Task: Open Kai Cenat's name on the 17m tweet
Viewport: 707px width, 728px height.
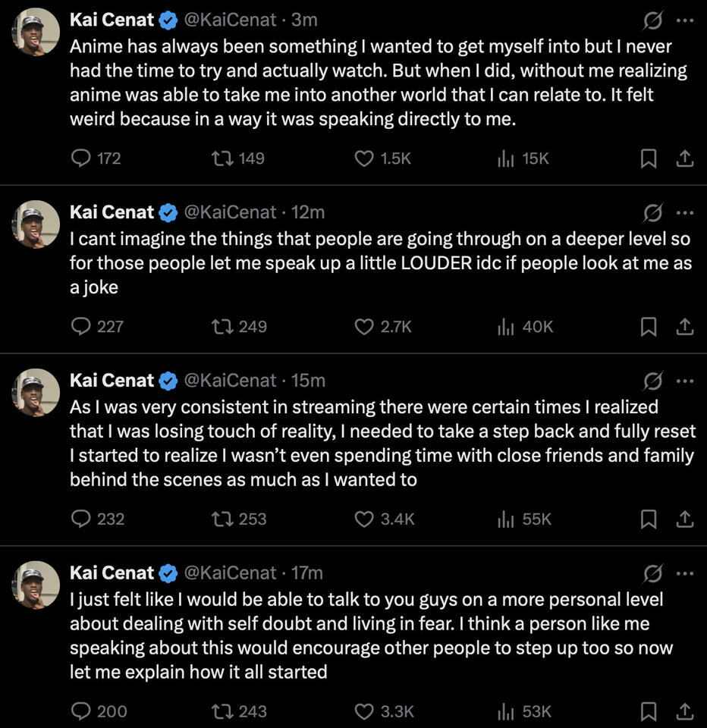Action: coord(112,573)
